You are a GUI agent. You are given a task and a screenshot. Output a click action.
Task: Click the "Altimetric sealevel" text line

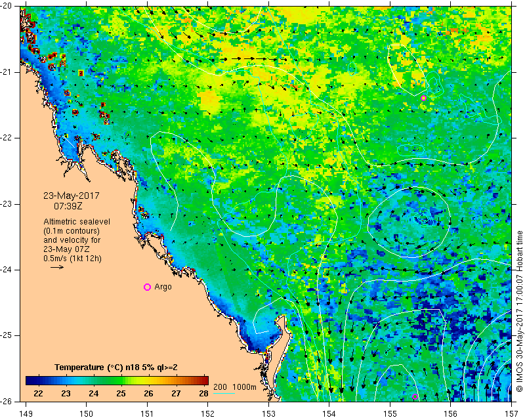pos(77,222)
